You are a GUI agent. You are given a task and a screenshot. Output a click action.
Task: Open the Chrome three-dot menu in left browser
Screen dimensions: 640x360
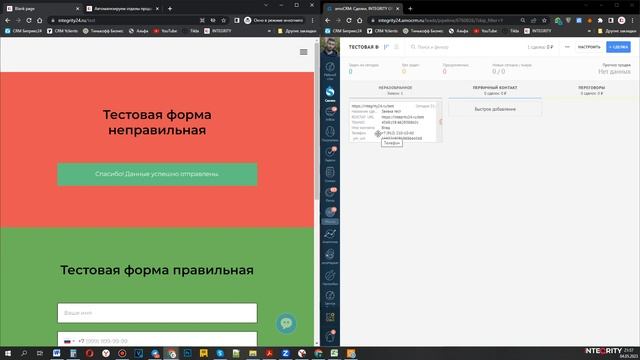point(312,20)
